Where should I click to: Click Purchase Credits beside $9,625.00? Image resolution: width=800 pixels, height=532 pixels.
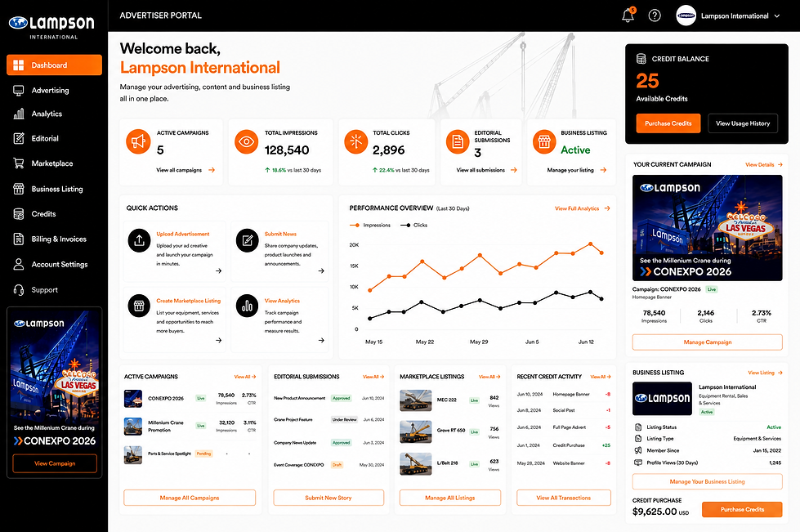742,510
